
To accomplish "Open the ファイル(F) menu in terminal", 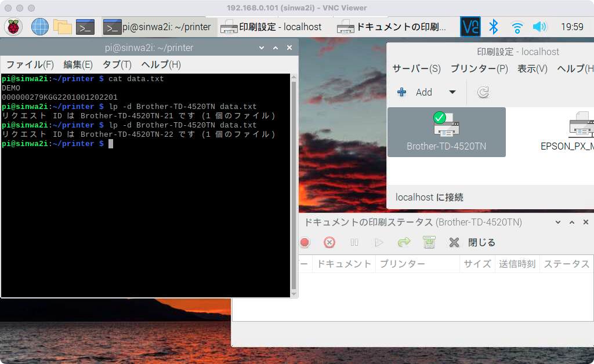I will coord(30,64).
